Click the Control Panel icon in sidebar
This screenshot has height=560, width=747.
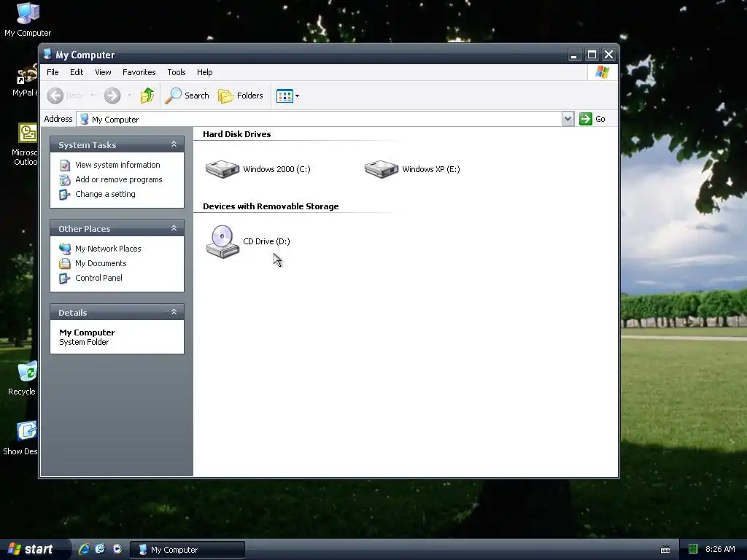pos(65,278)
